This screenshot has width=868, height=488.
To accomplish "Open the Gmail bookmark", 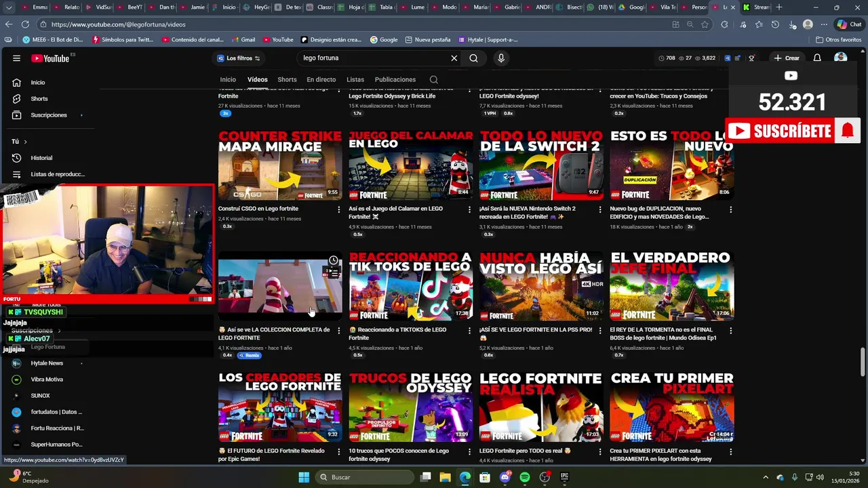I will 243,40.
